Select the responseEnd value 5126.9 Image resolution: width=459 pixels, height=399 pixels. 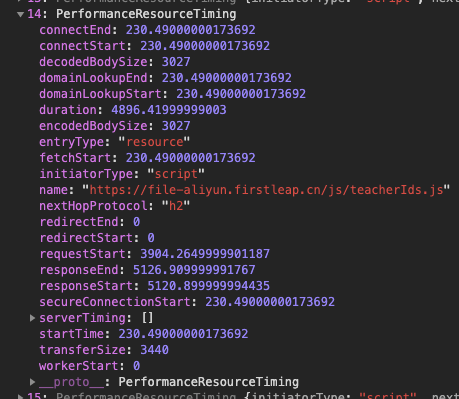pos(194,270)
